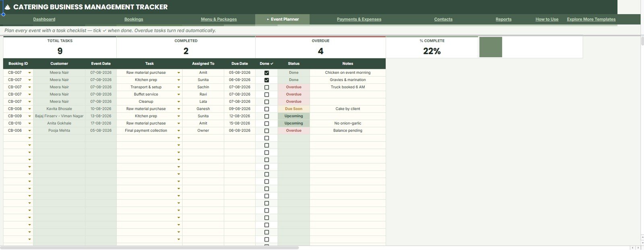Image resolution: width=644 pixels, height=250 pixels.
Task: Open Booking ID dropdown for CB-009
Action: 29,116
